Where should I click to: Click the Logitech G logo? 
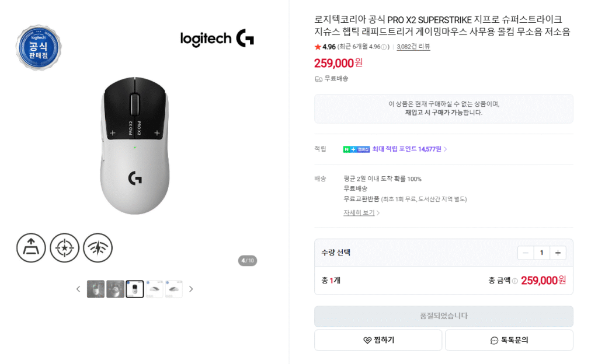217,38
